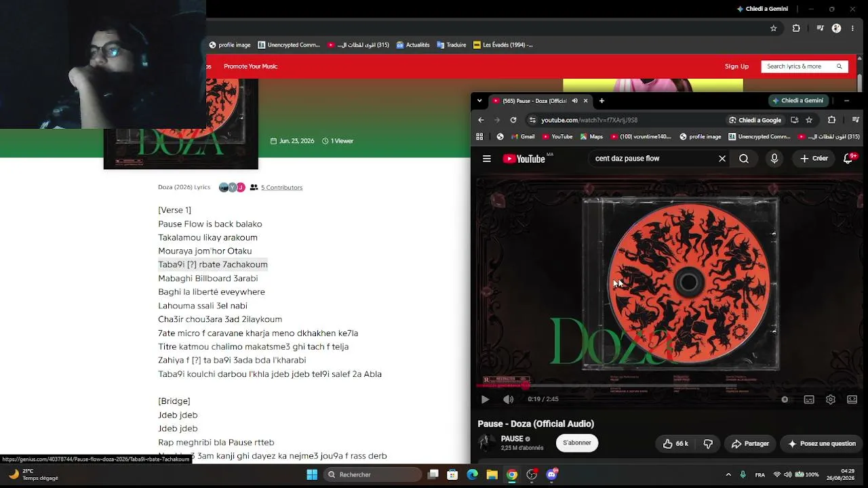The width and height of the screenshot is (868, 488).
Task: Click the Posez une question button
Action: [x=821, y=443]
